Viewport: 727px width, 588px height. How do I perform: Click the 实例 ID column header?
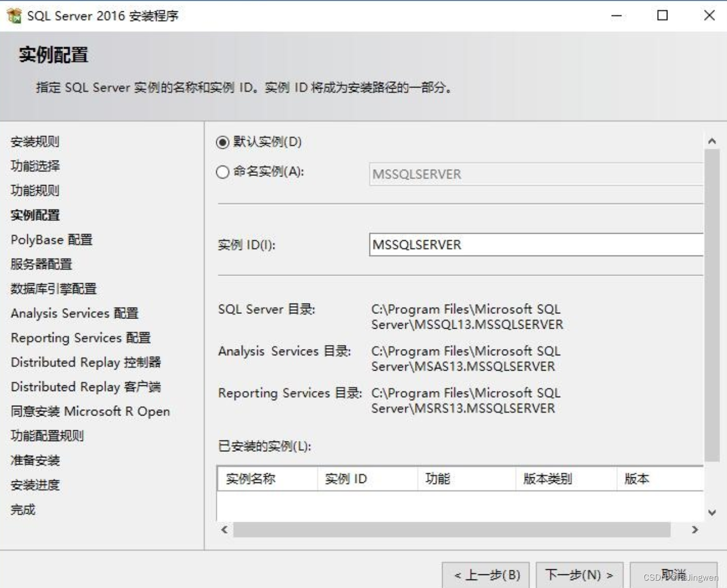[x=367, y=479]
